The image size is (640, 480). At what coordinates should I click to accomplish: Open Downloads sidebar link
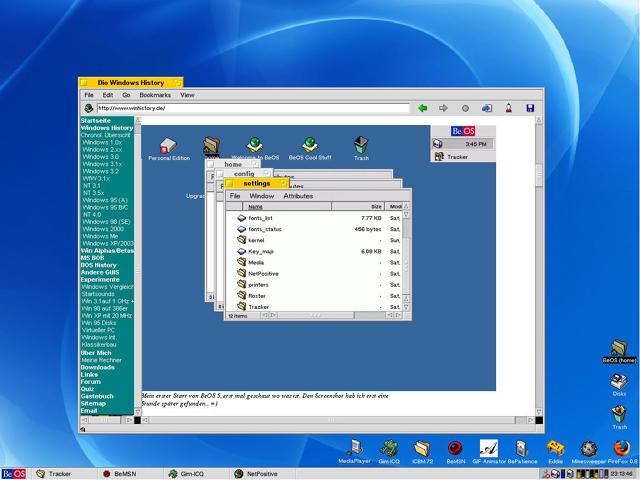point(98,367)
